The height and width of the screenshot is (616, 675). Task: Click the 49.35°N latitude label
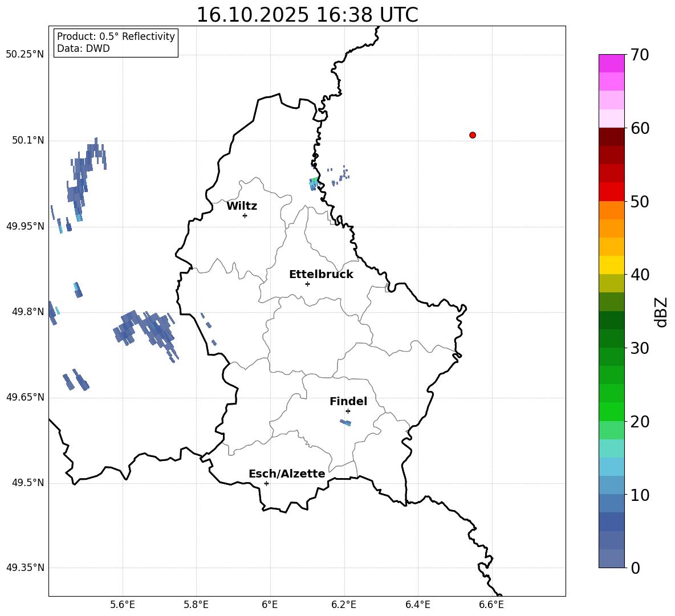coord(25,568)
